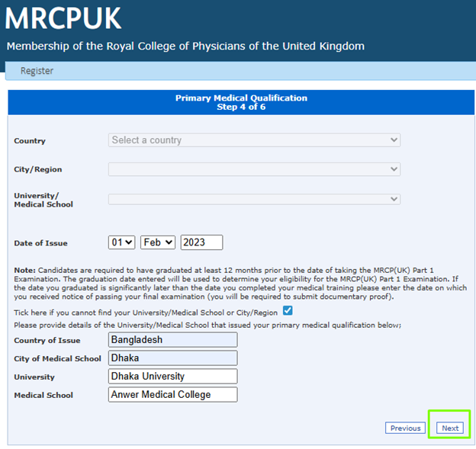Click the 'Date of Issue' label

point(40,243)
